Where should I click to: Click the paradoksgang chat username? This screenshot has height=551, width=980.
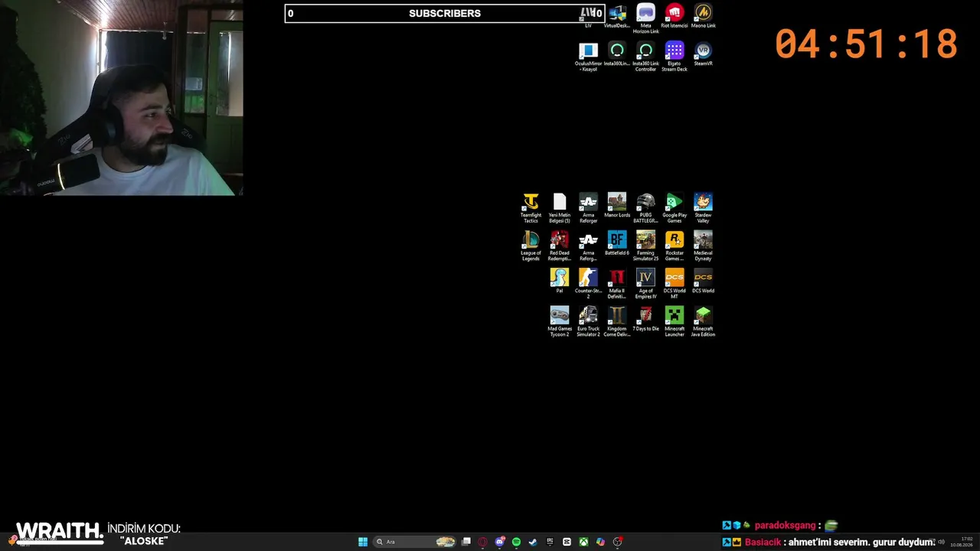[x=786, y=526]
